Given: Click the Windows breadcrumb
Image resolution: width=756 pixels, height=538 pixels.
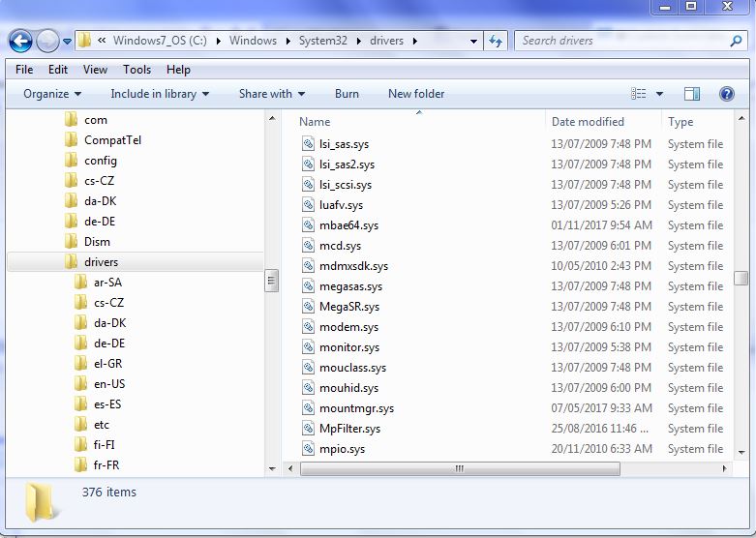Looking at the screenshot, I should pos(253,41).
